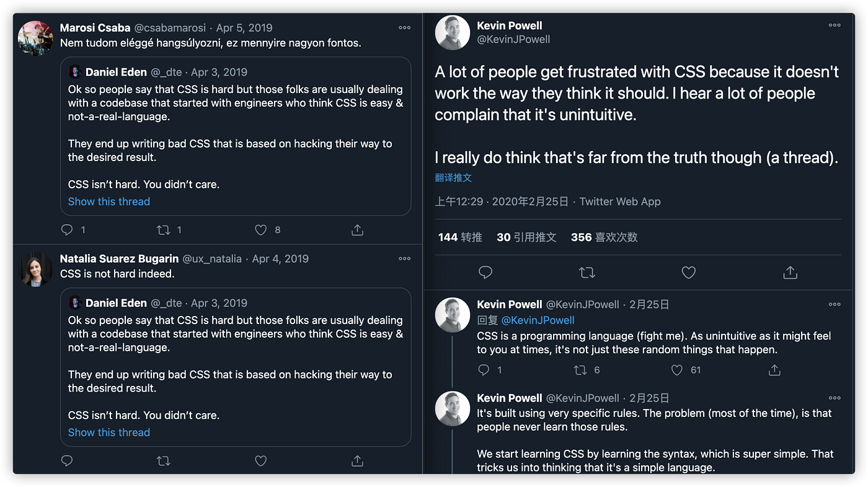Viewport: 868px width, 487px height.
Task: Share Kevin Powell's main tweet
Action: click(790, 272)
